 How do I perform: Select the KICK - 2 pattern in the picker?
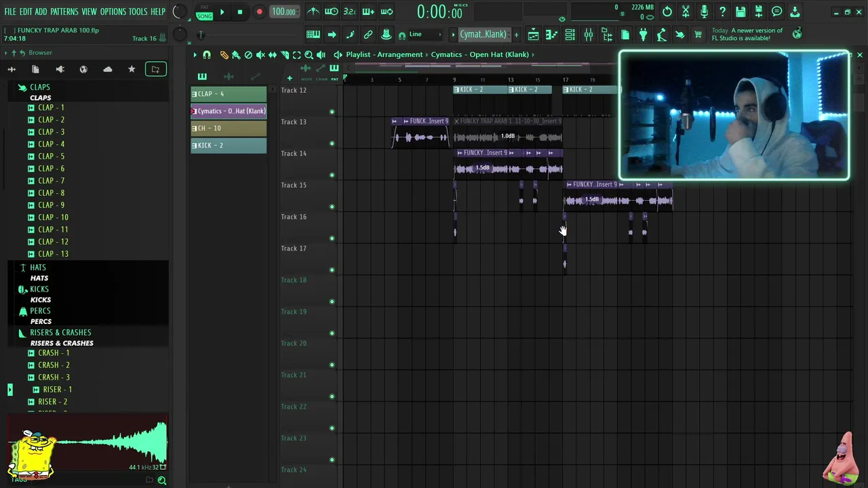(229, 146)
